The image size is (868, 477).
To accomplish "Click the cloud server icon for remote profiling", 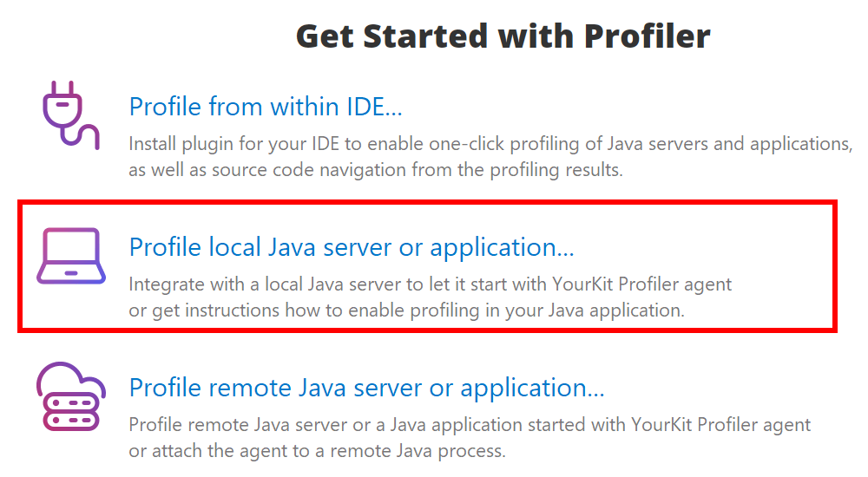I will [71, 396].
